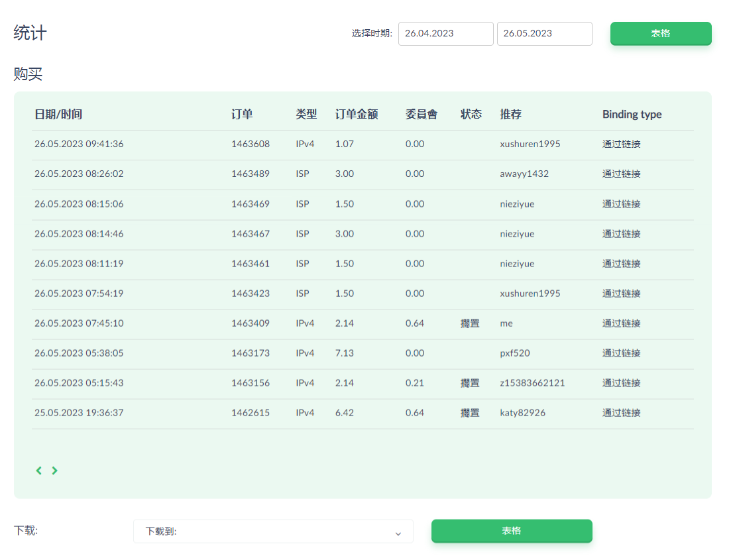Click order amount 6.42

(345, 413)
